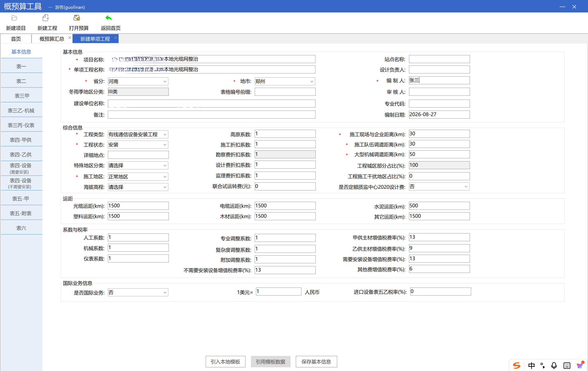Open the soft keyboard icon in input toolbar

tap(567, 365)
